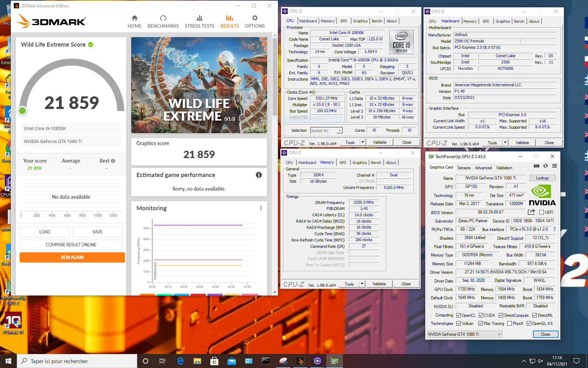Click the score gauge green indicator
Viewport: 588px width, 368px height.
(22, 111)
